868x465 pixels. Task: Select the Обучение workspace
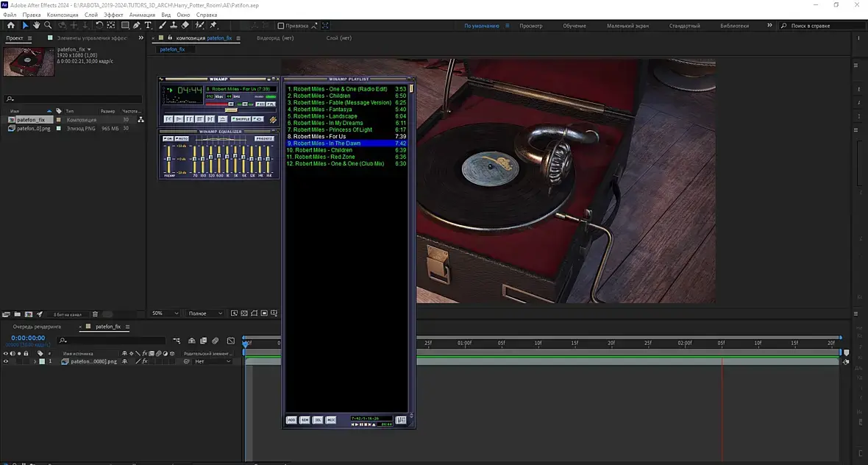coord(574,26)
